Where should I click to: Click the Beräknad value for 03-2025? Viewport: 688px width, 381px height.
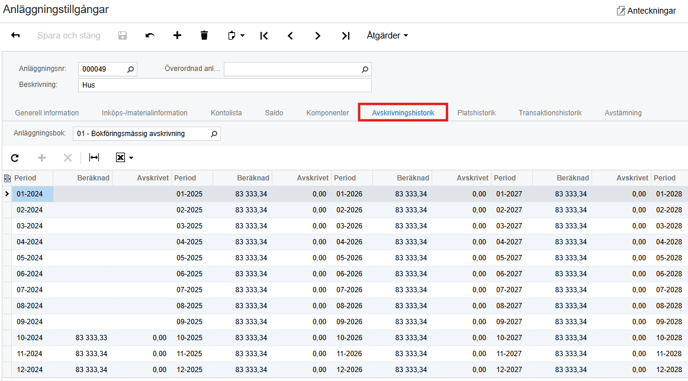251,226
